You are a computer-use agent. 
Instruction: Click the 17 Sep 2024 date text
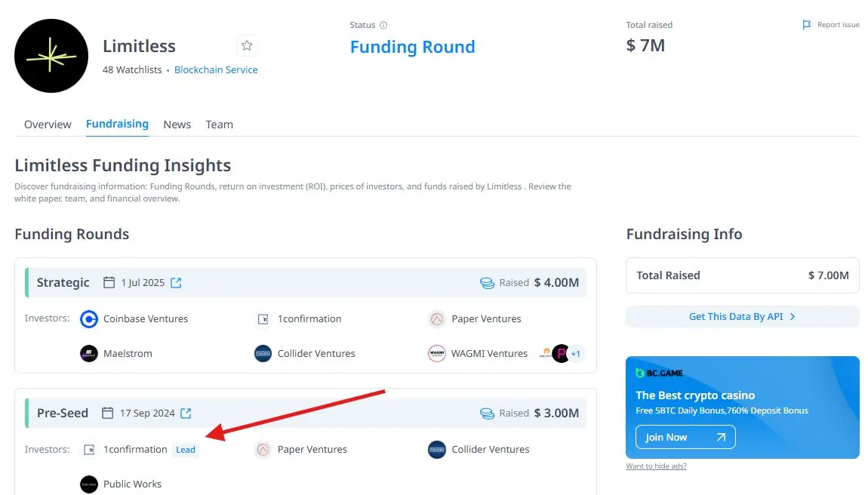pyautogui.click(x=147, y=414)
